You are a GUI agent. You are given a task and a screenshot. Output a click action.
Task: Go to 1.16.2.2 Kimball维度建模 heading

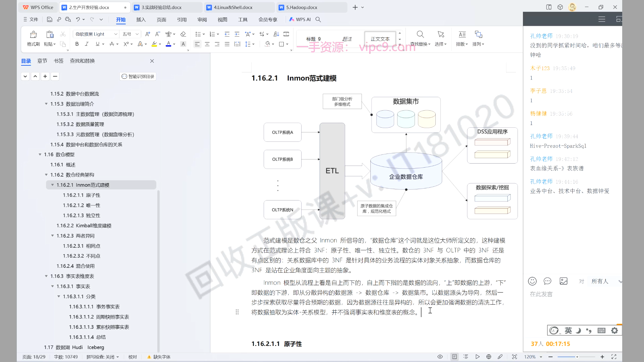pos(84,226)
